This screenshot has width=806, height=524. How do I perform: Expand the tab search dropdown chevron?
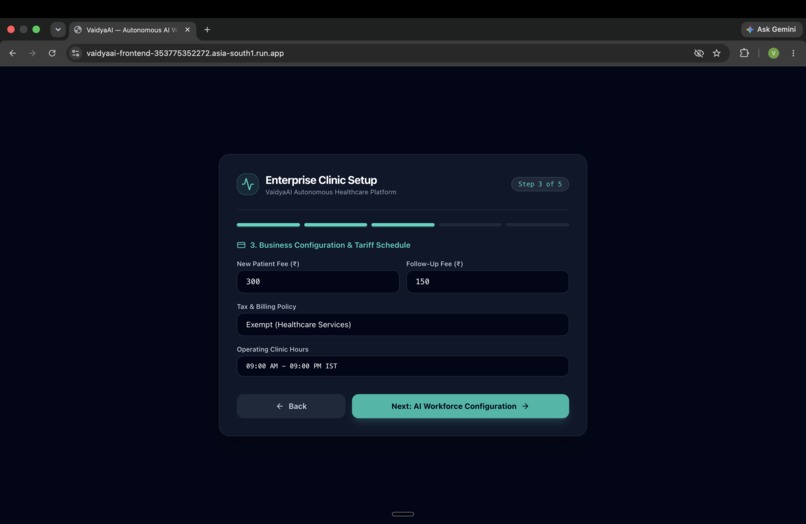(58, 29)
